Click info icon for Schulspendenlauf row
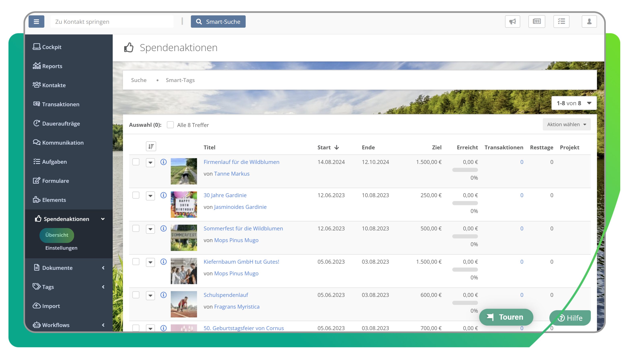Screen dimensions: 644x362 (x=163, y=295)
